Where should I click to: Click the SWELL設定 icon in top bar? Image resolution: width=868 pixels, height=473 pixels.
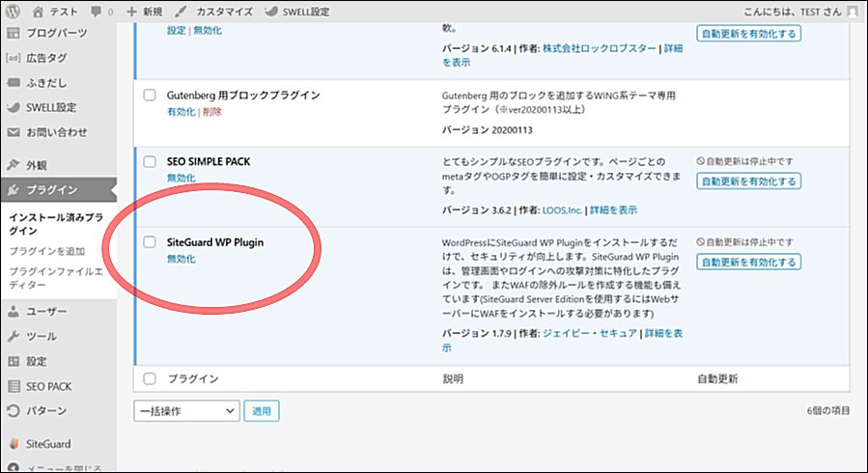(270, 11)
